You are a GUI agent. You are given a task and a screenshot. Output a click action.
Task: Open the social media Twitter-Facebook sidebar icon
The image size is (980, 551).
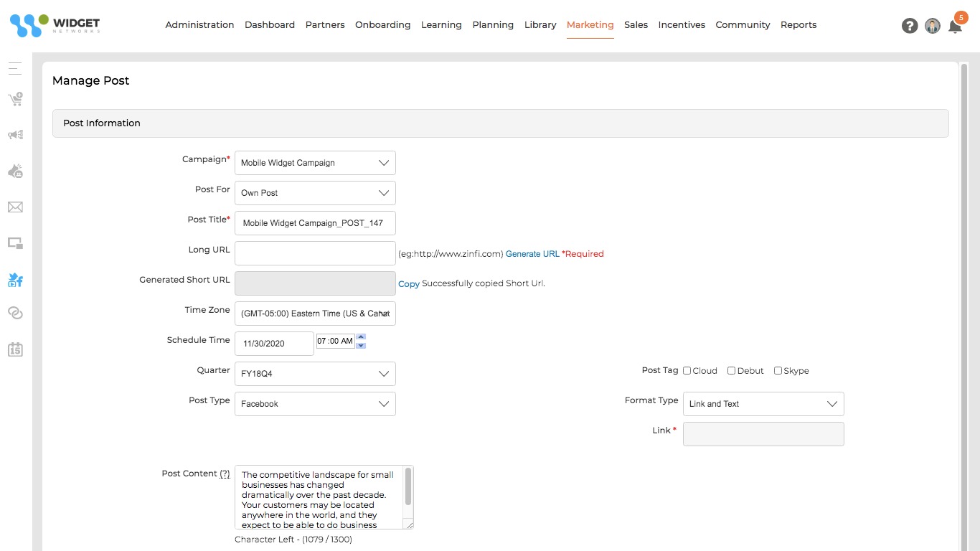[15, 280]
